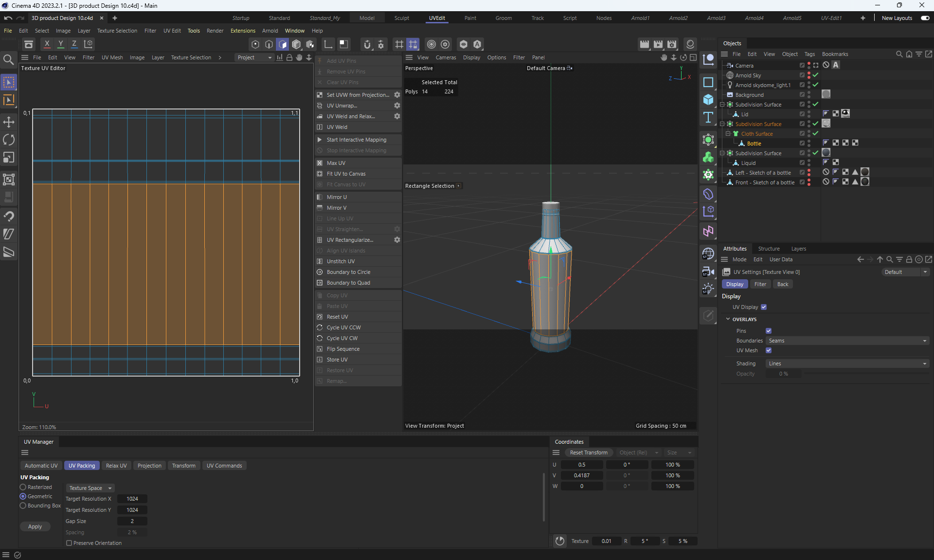
Task: Select the Rotate tool in left toolbar
Action: point(9,140)
